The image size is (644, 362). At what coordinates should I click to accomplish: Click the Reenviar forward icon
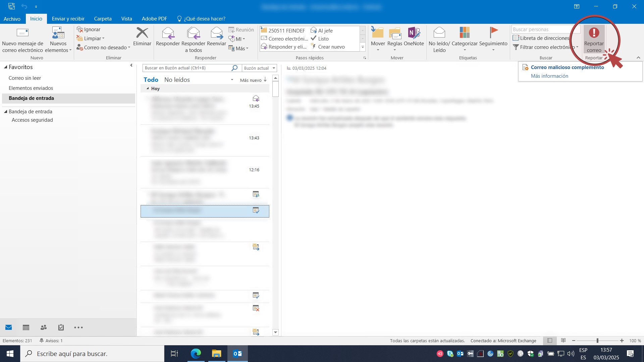216,33
